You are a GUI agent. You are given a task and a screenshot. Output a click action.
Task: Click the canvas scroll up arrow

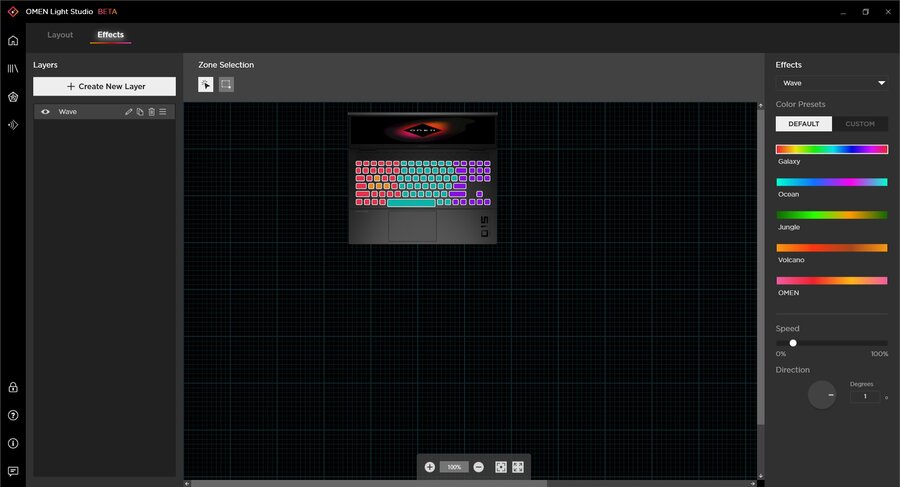[761, 106]
